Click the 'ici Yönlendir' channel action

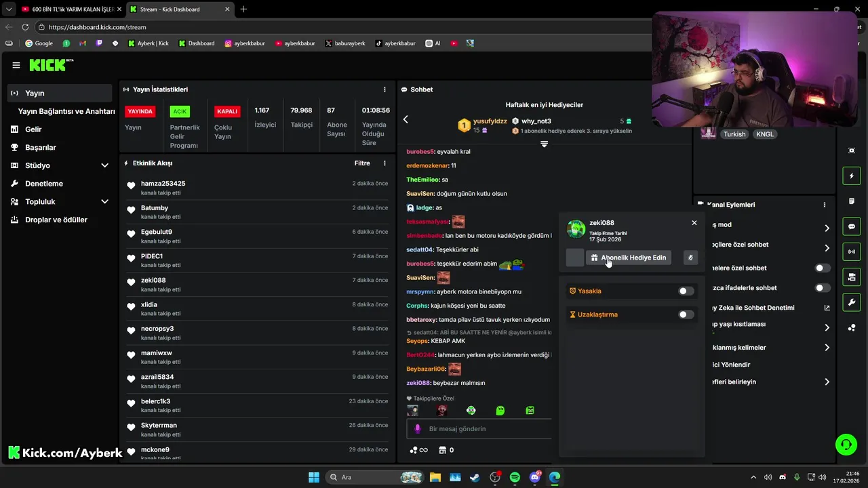[731, 365]
